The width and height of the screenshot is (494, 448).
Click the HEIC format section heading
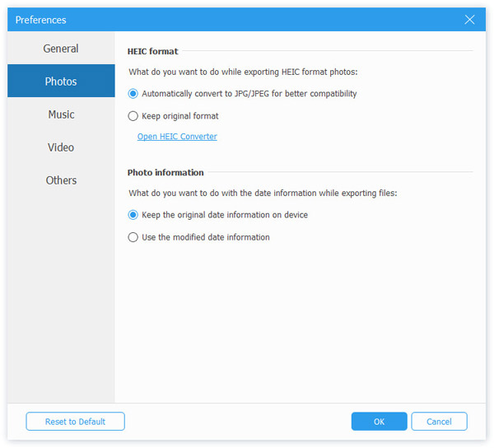[x=152, y=51]
